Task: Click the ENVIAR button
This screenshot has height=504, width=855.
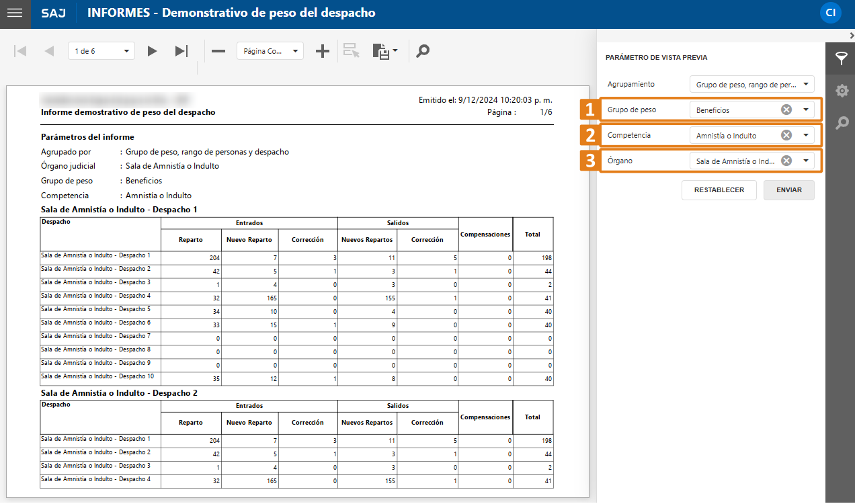Action: click(788, 190)
